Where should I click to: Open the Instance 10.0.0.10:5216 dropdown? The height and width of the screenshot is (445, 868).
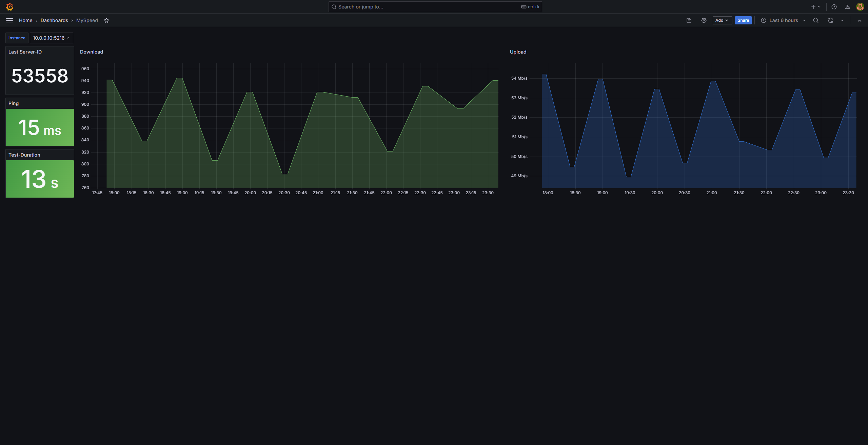point(51,38)
